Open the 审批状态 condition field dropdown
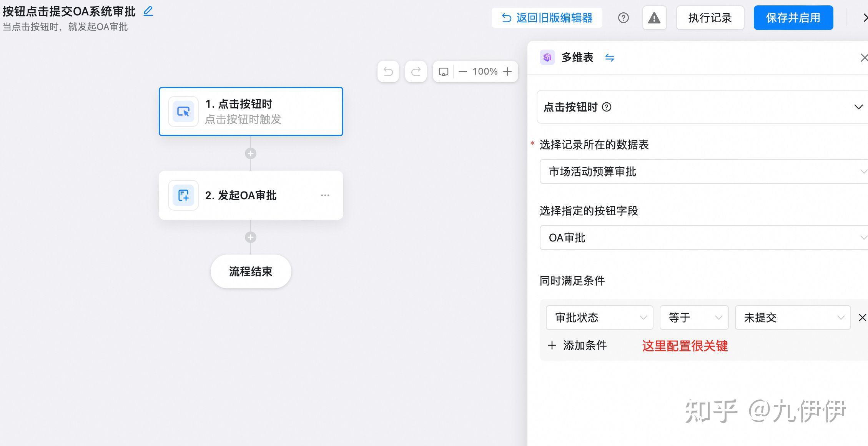 coord(599,318)
